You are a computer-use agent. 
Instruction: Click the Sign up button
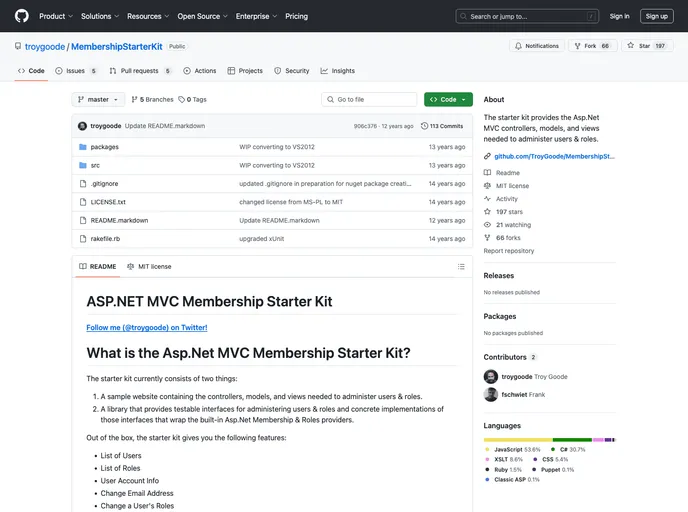coord(656,16)
